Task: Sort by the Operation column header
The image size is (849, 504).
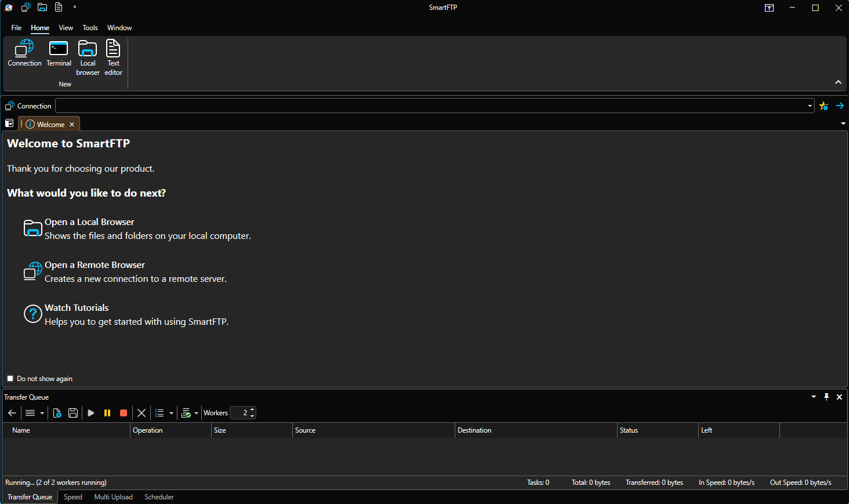Action: tap(170, 430)
